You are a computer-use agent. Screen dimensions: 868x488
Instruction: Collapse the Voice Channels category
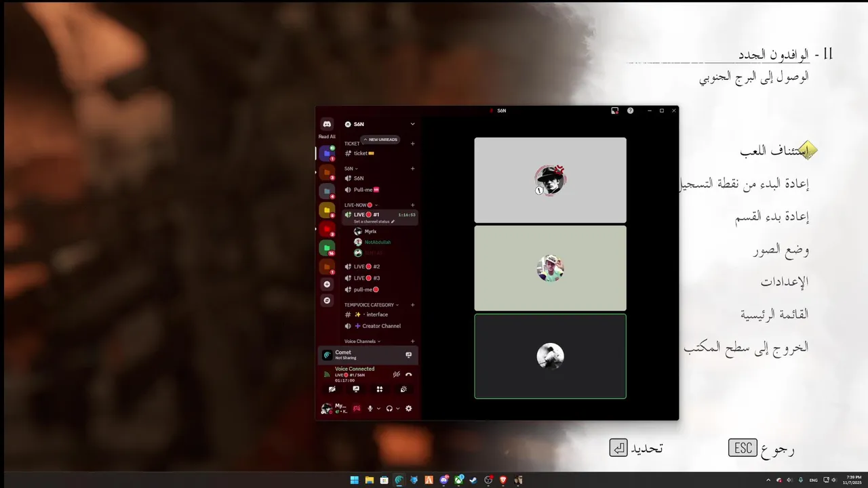tap(363, 341)
